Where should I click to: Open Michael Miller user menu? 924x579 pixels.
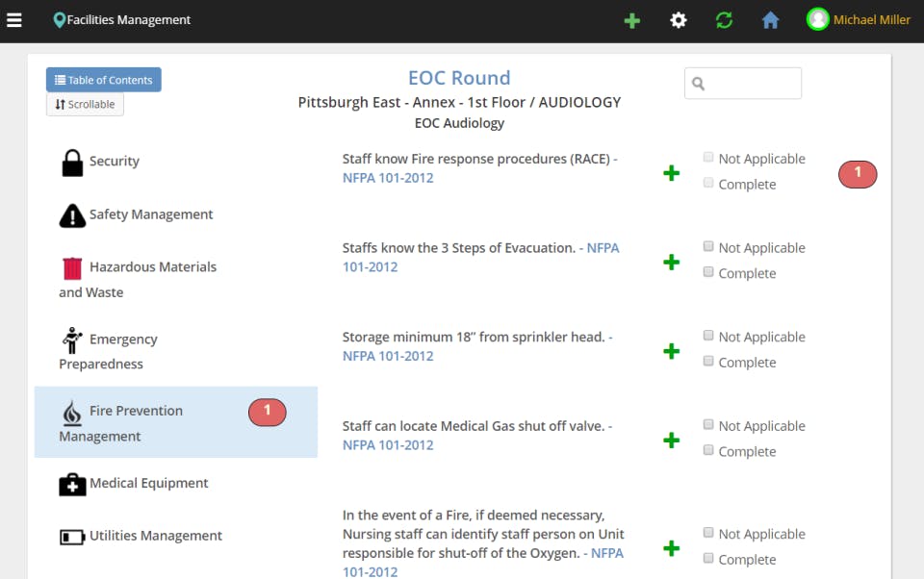[x=859, y=20]
